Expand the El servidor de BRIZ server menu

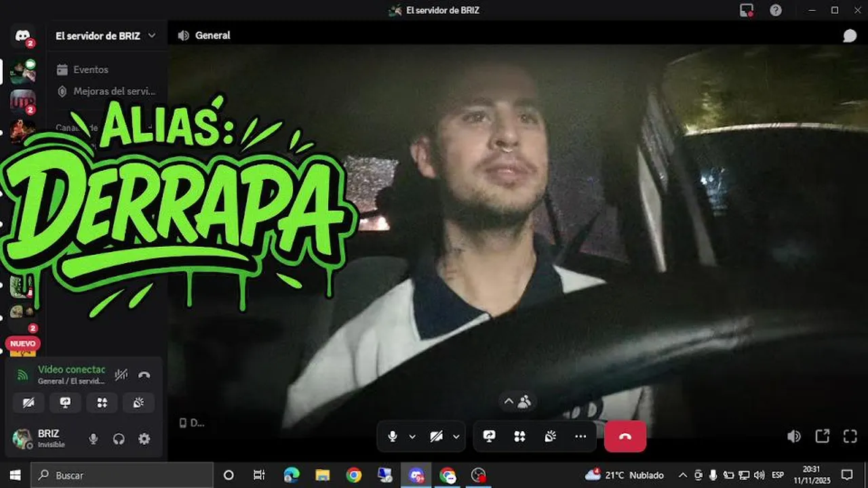(105, 35)
